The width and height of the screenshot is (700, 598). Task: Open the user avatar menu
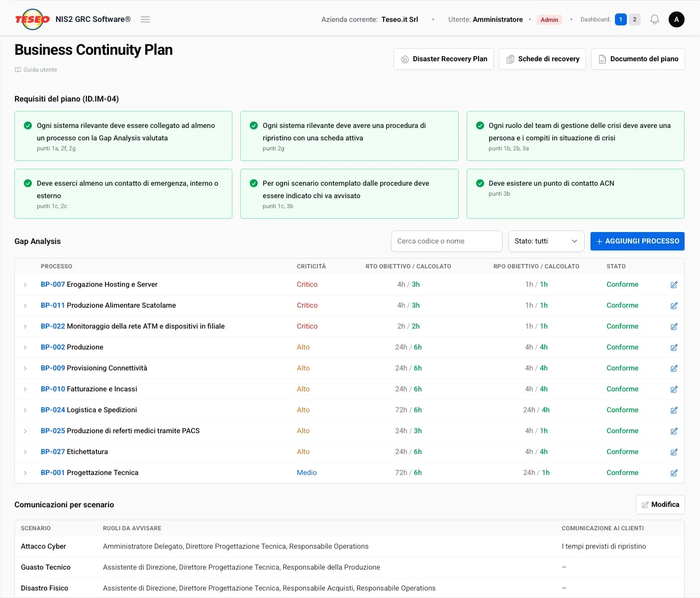coord(677,19)
